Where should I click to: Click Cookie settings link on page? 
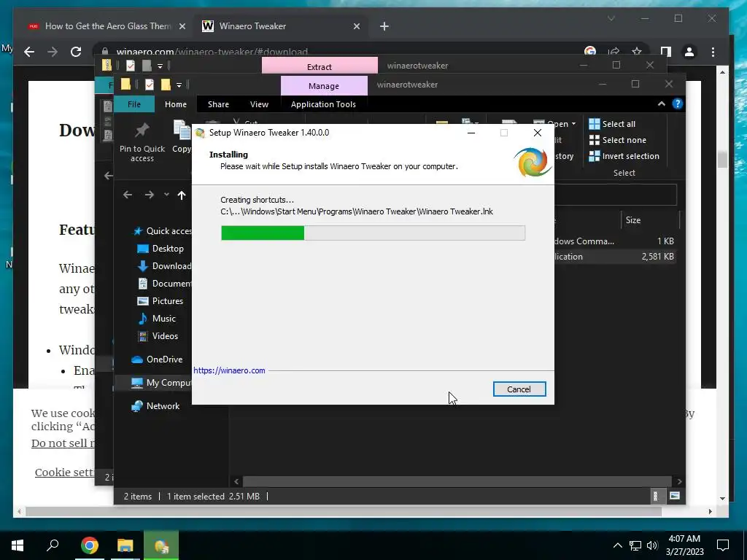click(64, 472)
